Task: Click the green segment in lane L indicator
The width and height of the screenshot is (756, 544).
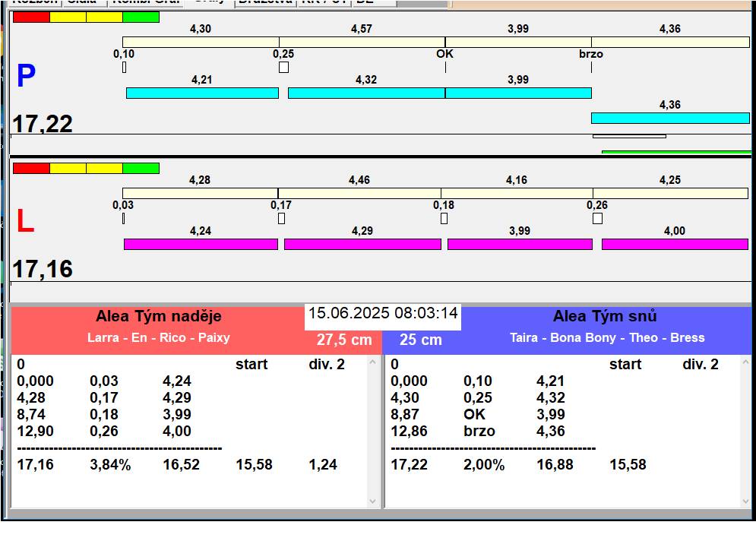Action: click(141, 168)
